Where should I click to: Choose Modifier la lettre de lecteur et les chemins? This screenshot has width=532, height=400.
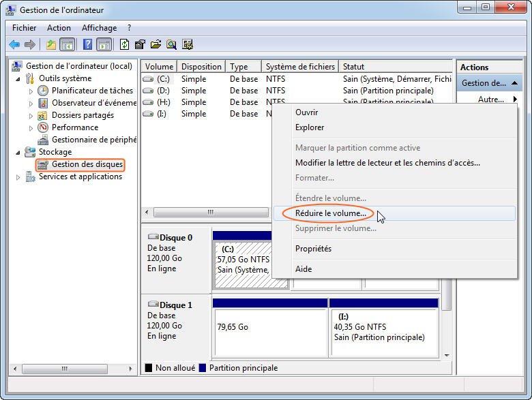[394, 163]
